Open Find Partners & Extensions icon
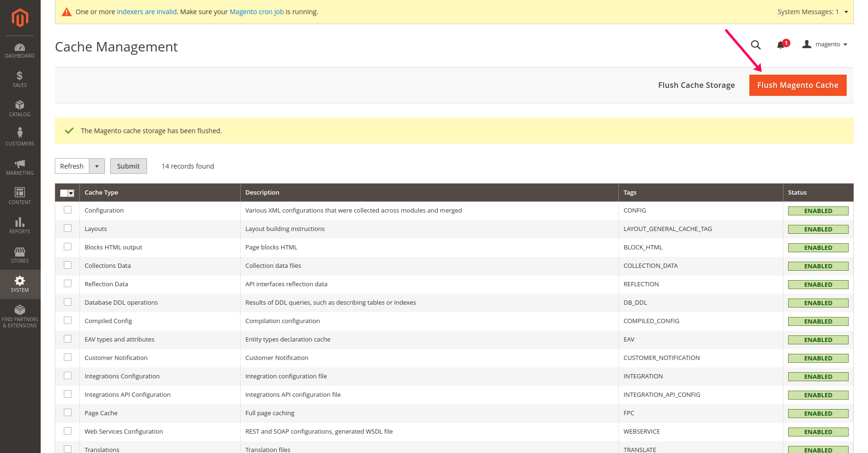 pos(20,310)
